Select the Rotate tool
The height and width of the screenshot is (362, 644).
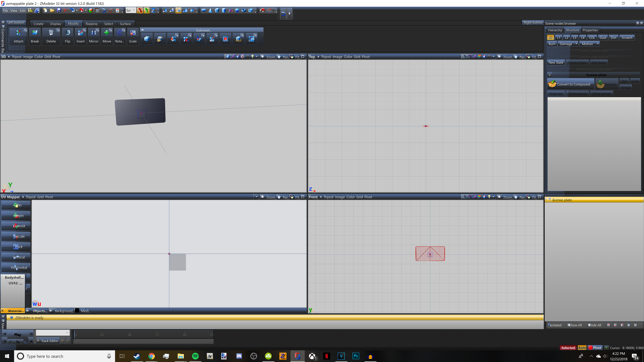(x=120, y=36)
